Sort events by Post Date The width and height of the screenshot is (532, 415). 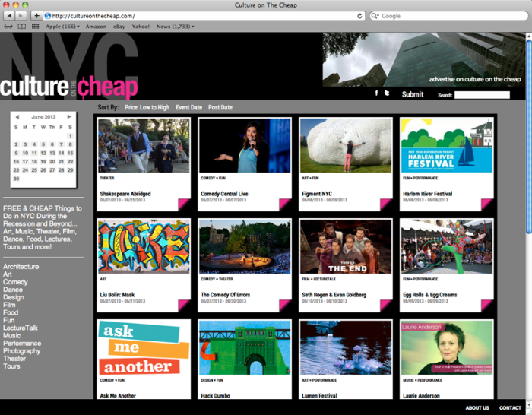pos(220,107)
